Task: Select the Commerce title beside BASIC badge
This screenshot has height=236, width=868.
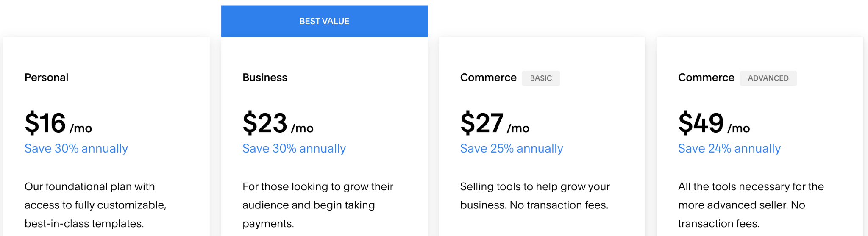Action: 488,78
